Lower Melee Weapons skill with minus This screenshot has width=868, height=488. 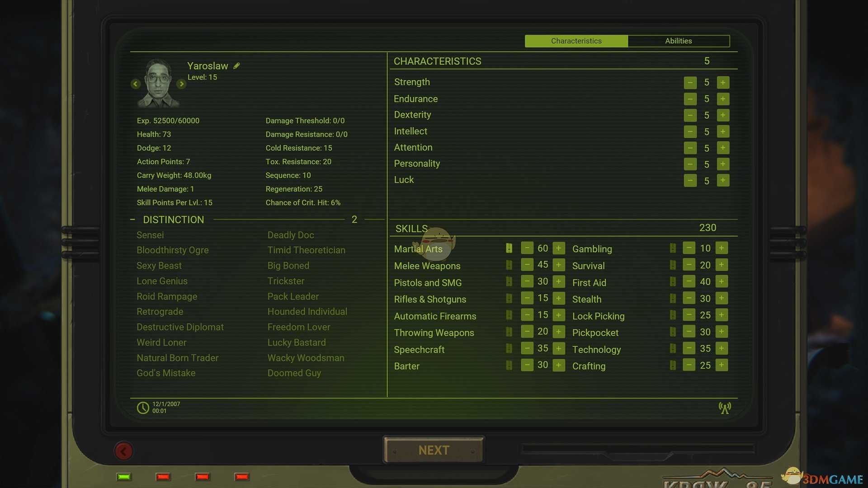[x=527, y=265]
